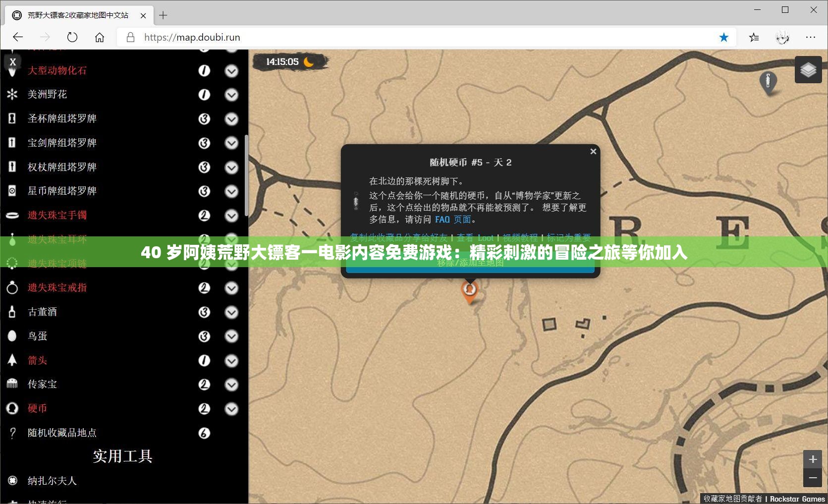Click the 鸟蛋 bird egg icon
This screenshot has height=504, width=828.
12,336
